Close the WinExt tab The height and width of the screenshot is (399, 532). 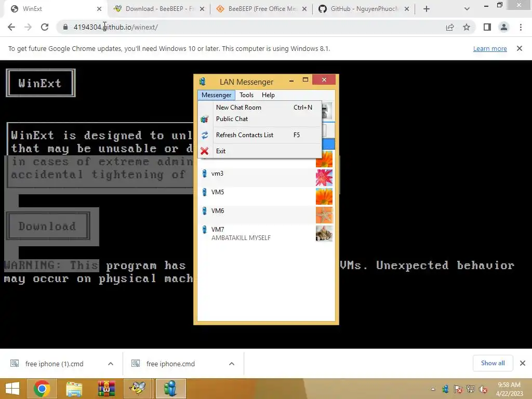tap(99, 9)
